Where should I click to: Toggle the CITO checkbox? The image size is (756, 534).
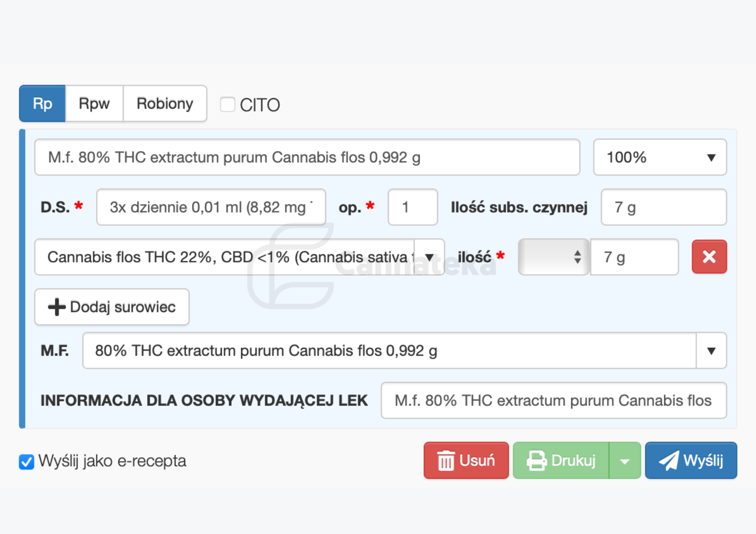tap(228, 105)
